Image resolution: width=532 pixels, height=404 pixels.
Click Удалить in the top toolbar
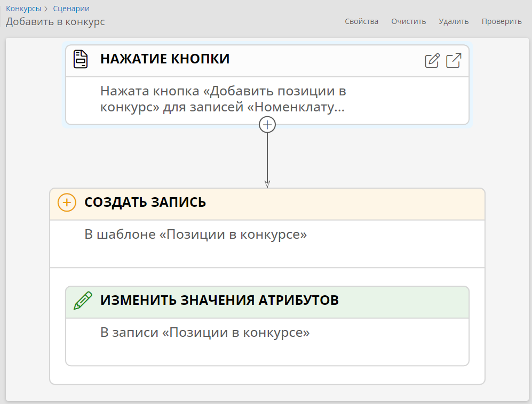(x=454, y=21)
